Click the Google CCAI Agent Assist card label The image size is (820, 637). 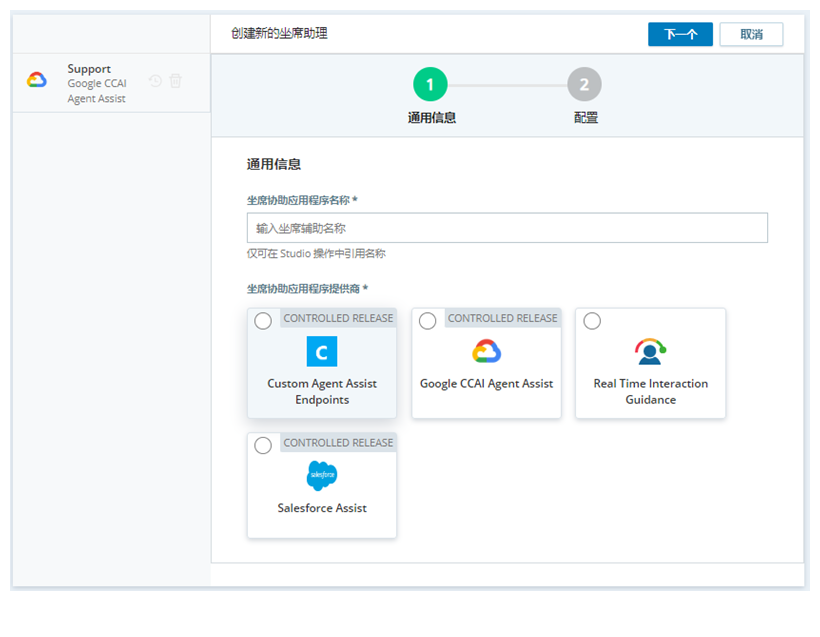[486, 383]
